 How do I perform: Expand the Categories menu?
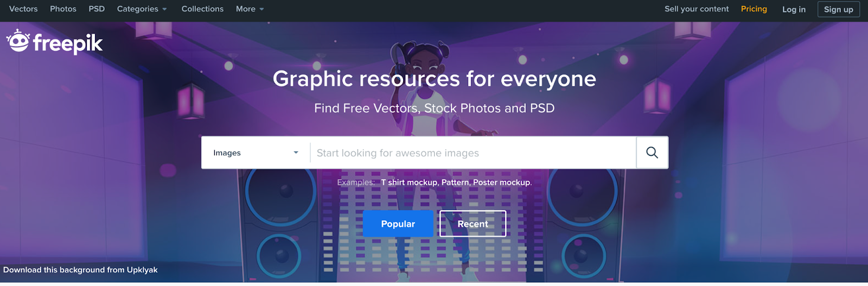tap(142, 9)
